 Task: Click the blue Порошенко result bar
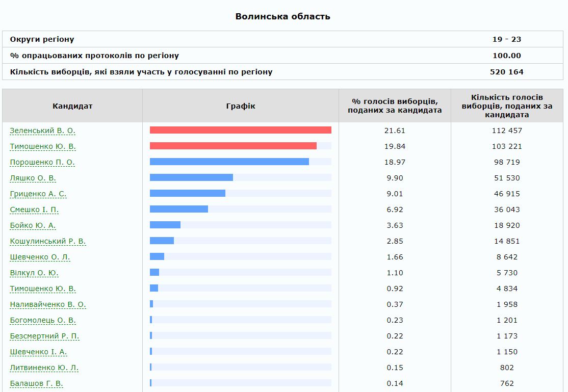click(229, 162)
